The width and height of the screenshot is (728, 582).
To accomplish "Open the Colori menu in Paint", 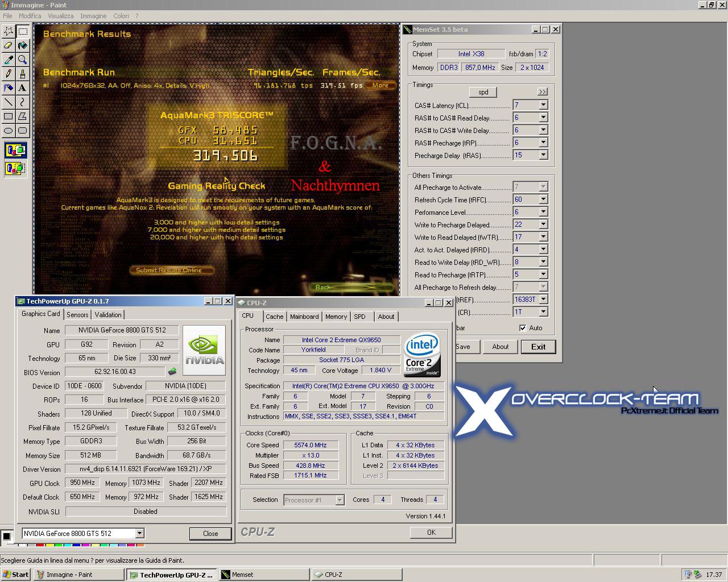I will click(121, 16).
